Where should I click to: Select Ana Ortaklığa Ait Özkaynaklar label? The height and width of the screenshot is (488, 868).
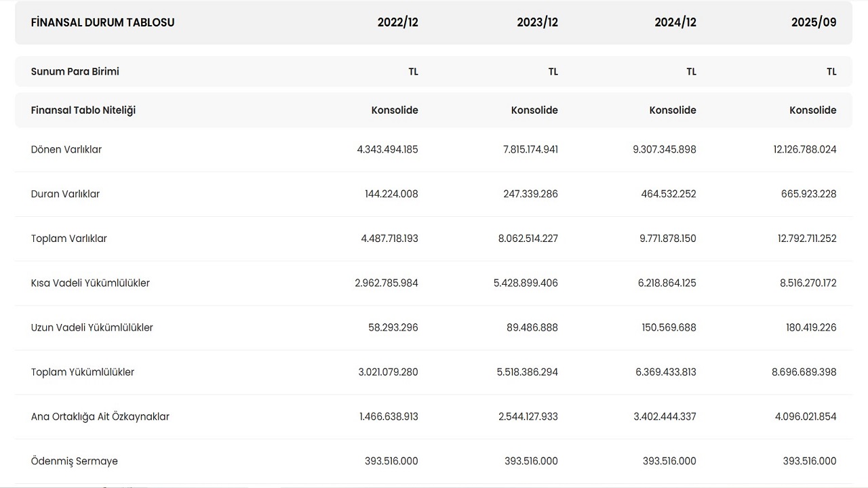tap(100, 417)
